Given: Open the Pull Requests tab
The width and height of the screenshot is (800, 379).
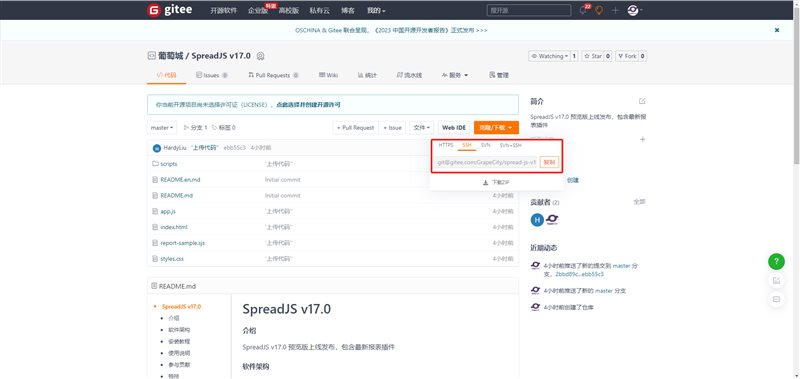Looking at the screenshot, I should click(x=273, y=75).
